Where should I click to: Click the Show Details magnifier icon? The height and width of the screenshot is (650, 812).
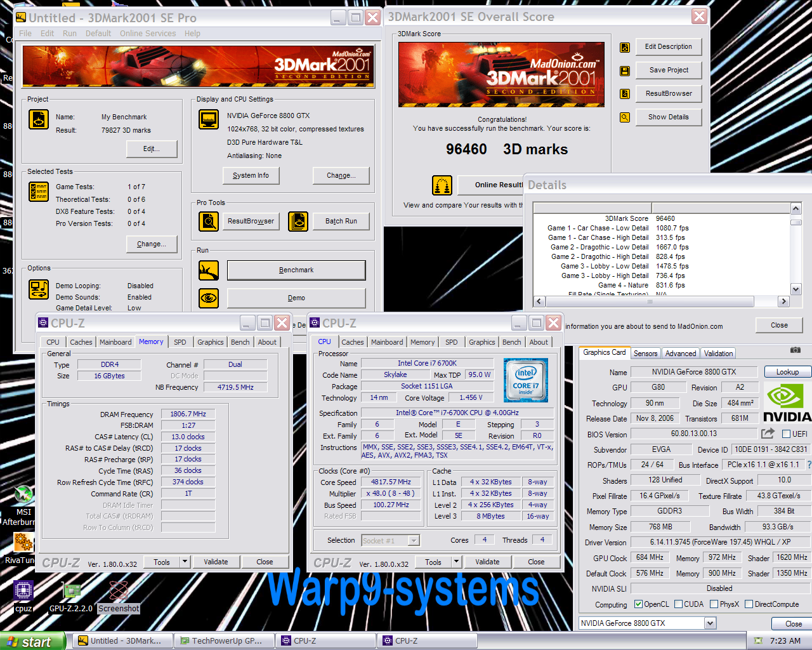coord(625,117)
